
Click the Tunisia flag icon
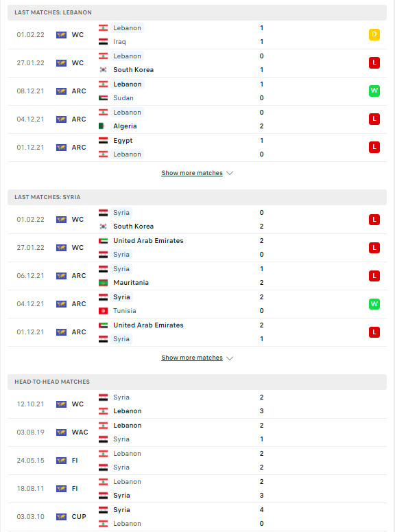pyautogui.click(x=103, y=311)
